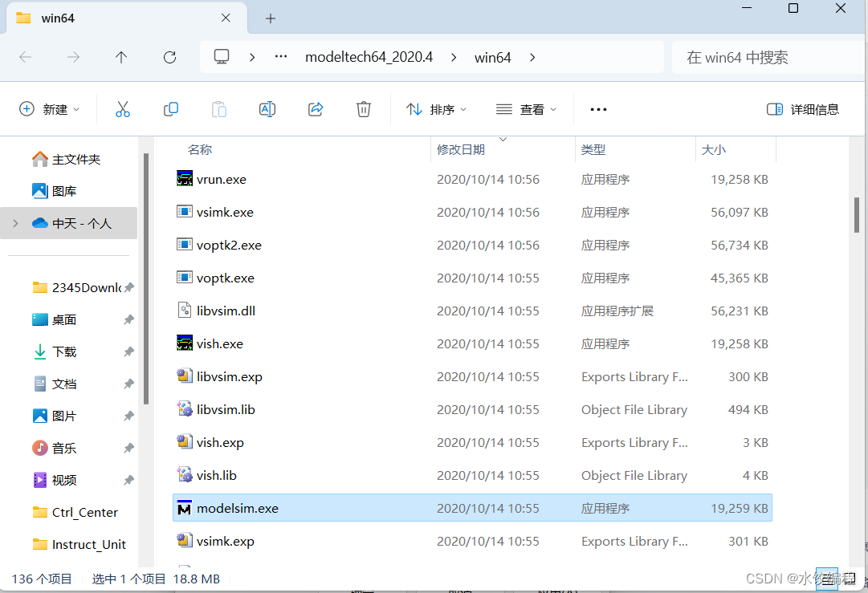The image size is (868, 593).
Task: Open Instruct_Unit folder in sidebar
Action: pos(79,544)
